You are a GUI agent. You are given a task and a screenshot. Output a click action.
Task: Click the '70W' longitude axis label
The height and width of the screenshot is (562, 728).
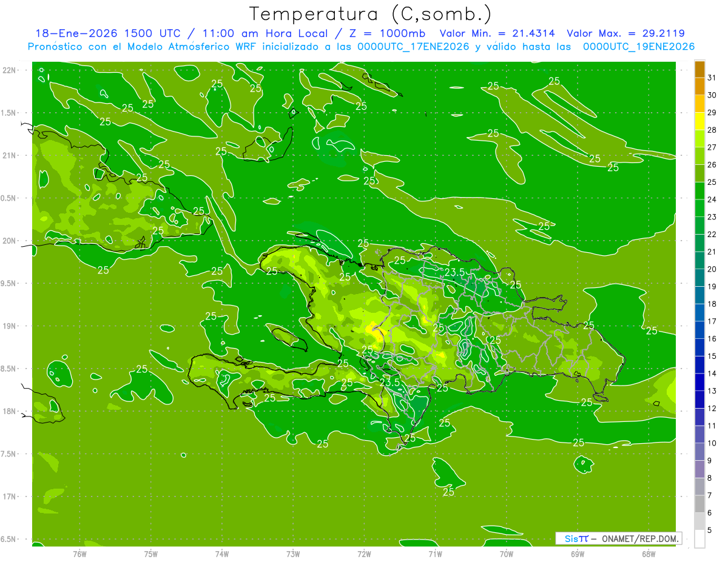(507, 554)
